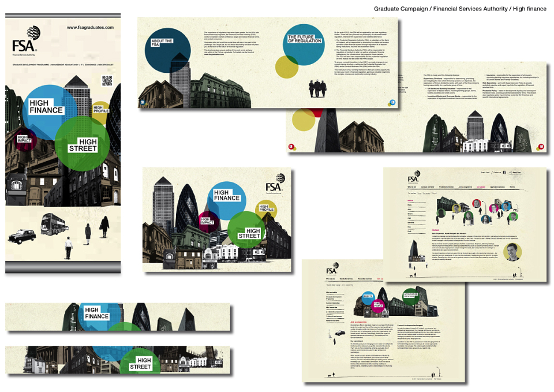Viewport: 554px width, 392px height.
Task: Click the FSA logo on the tall poster
Action: [26, 40]
